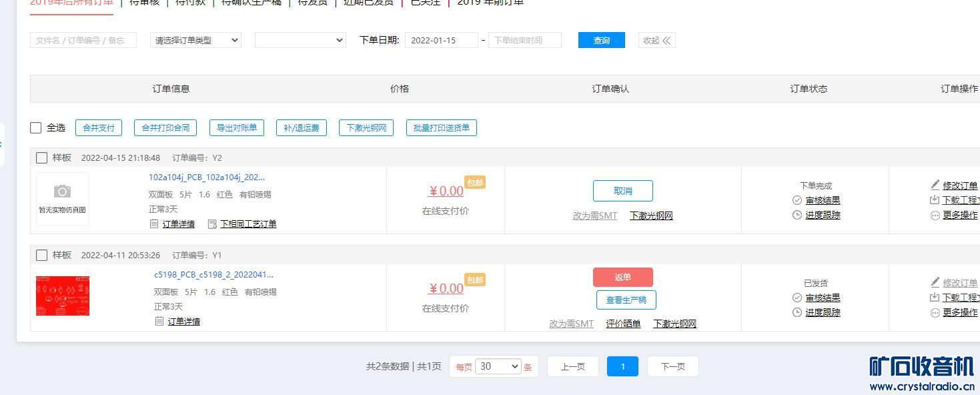Click the 合并支付 button
This screenshot has height=395, width=980.
click(99, 127)
